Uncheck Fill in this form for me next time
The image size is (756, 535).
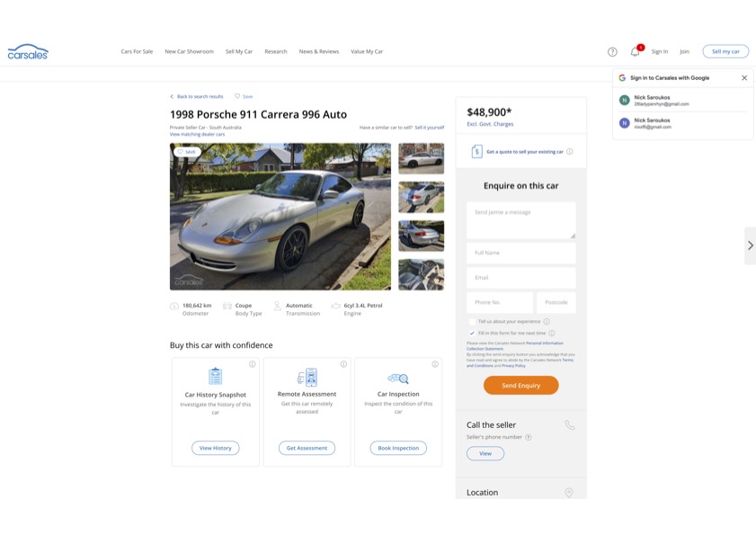click(472, 334)
